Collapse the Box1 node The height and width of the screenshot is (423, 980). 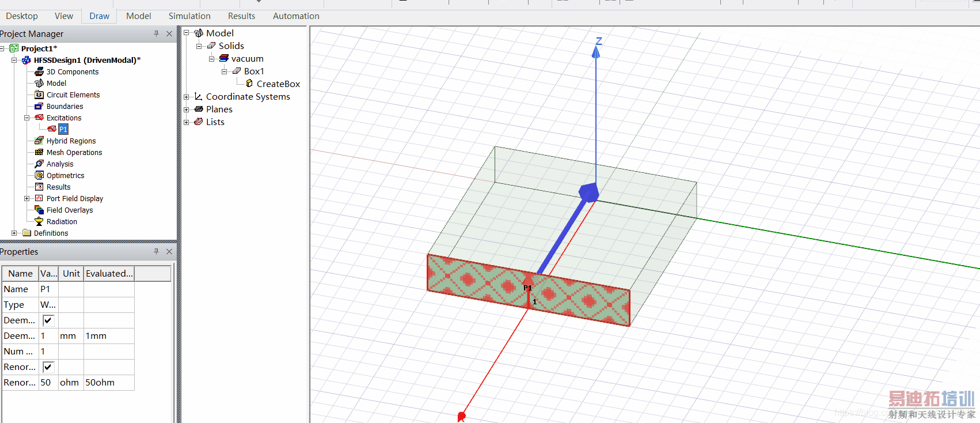(x=225, y=71)
